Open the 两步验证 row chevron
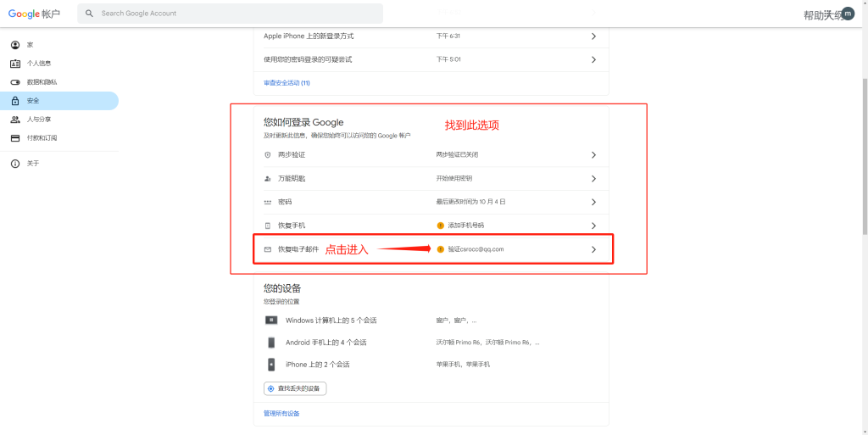Viewport: 868px width, 435px height. click(593, 155)
